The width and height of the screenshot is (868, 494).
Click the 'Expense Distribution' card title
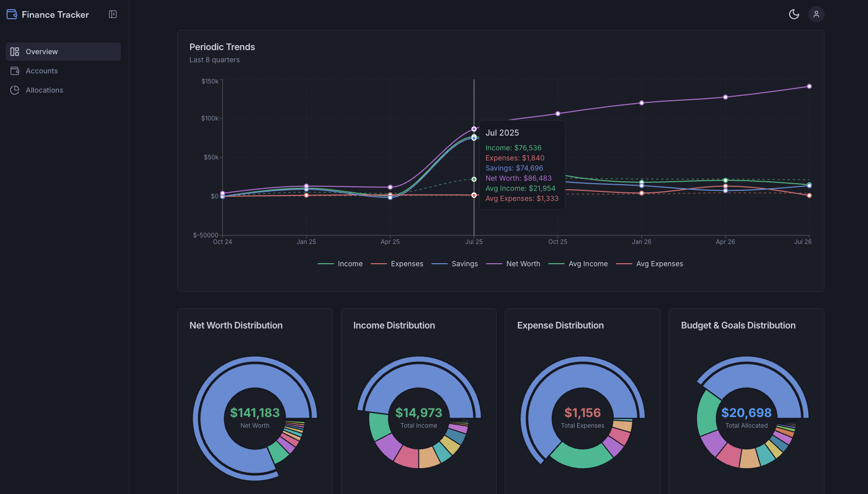click(560, 325)
